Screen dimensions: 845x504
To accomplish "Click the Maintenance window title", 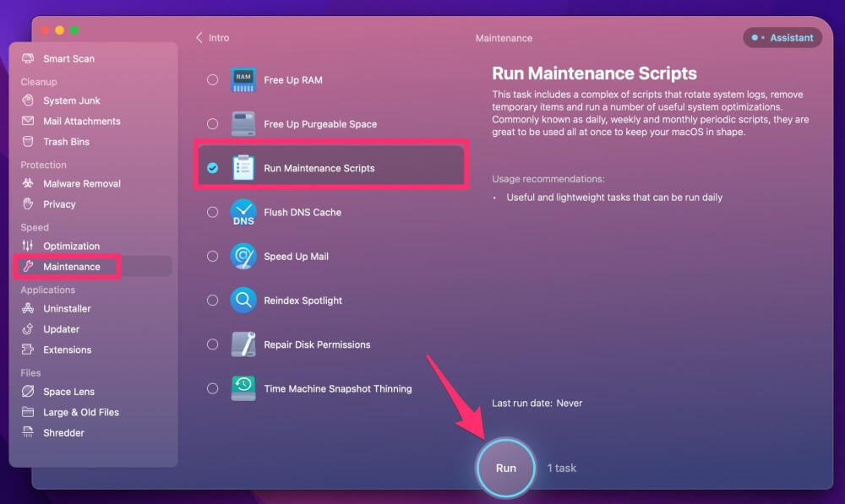I will coord(504,38).
